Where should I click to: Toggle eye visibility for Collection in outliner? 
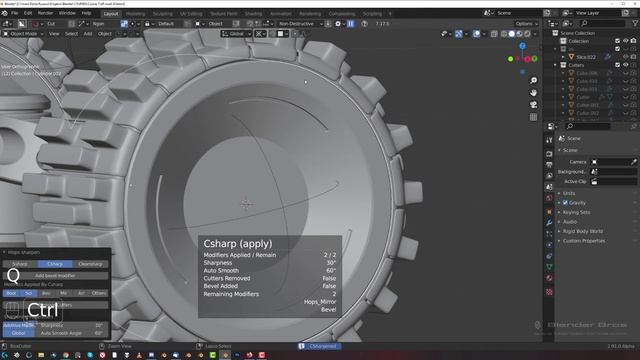pos(625,41)
